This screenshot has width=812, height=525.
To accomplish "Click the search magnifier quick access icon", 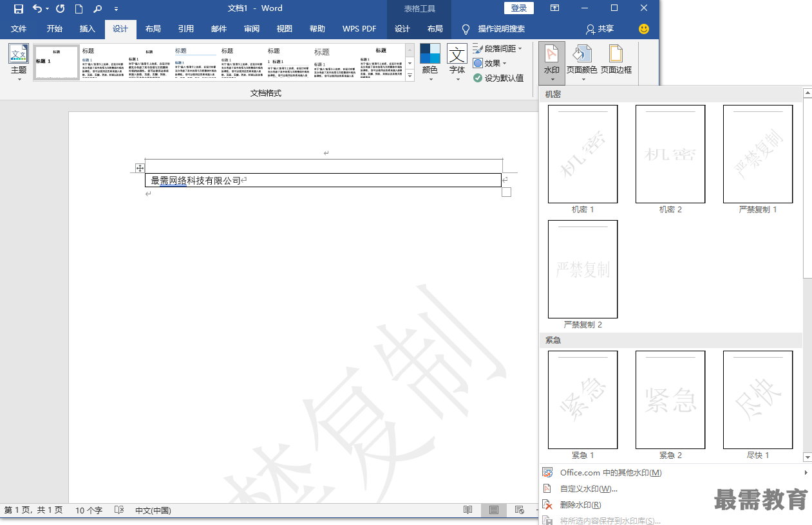I will click(97, 8).
